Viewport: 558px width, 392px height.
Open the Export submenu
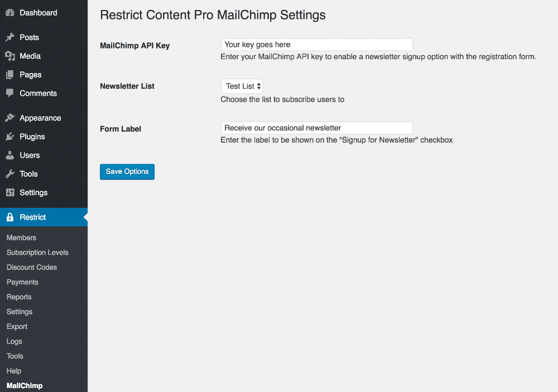click(x=17, y=327)
